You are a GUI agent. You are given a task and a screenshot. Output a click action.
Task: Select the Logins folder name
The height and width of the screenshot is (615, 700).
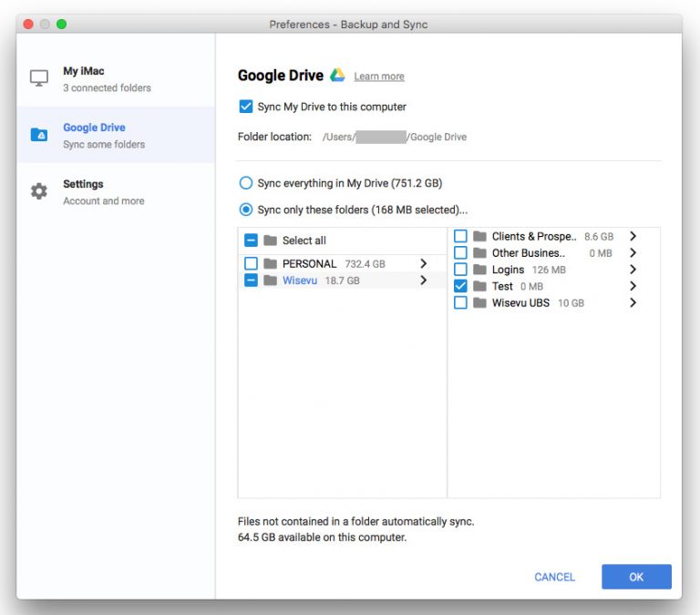coord(508,270)
